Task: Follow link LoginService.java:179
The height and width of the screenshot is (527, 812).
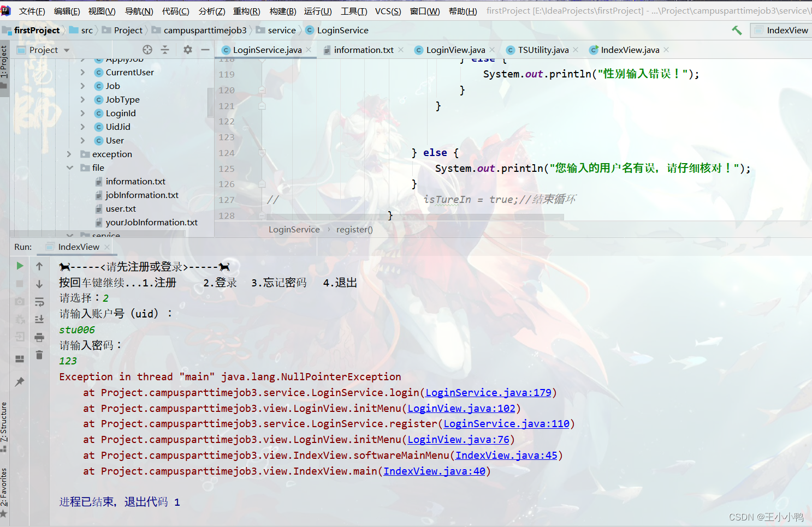Action: point(488,393)
